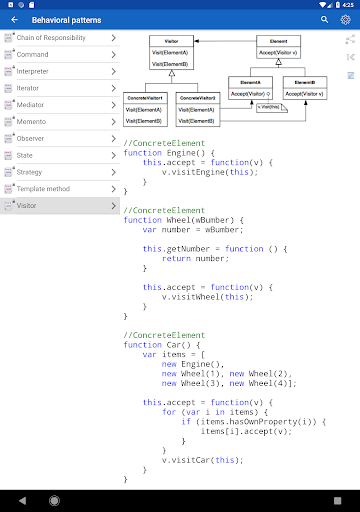Expand Chain of Responsibility chevron
Screen dimensions: 360x512
click(x=113, y=38)
